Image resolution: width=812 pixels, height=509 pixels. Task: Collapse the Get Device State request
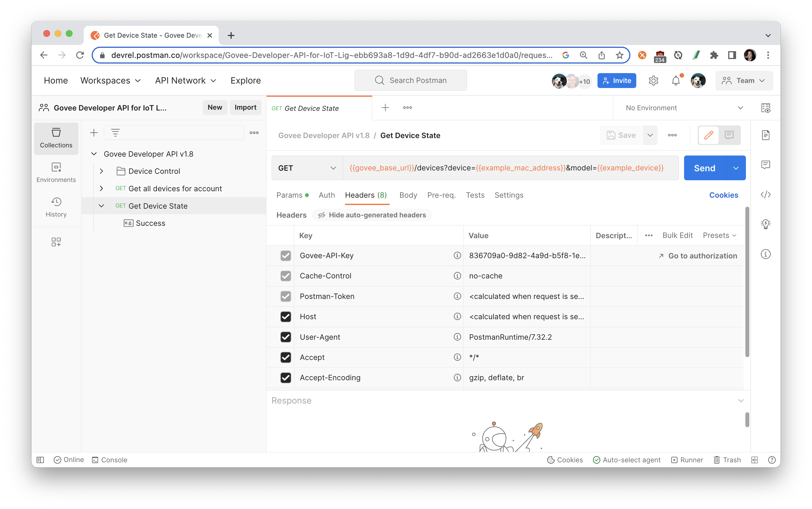point(101,206)
